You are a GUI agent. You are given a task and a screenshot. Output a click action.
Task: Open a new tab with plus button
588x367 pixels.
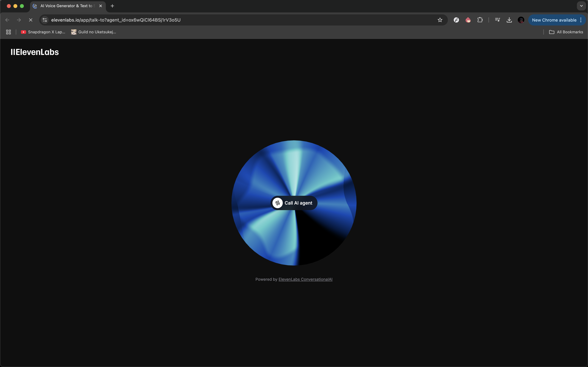pos(112,6)
